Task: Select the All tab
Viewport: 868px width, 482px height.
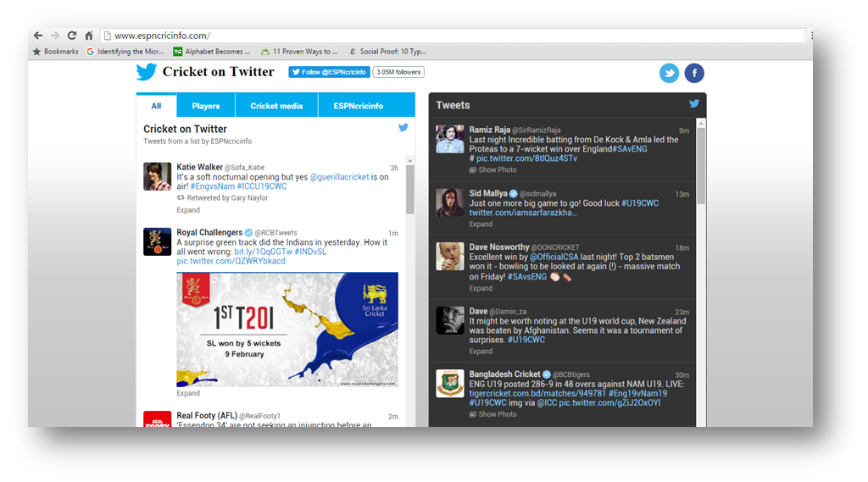Action: 156,106
